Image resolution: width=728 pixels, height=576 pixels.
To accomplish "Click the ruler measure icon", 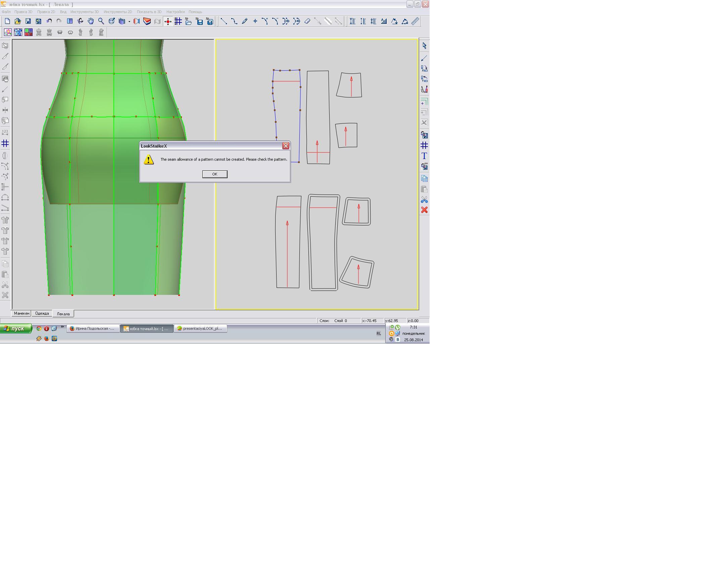I will click(x=415, y=21).
